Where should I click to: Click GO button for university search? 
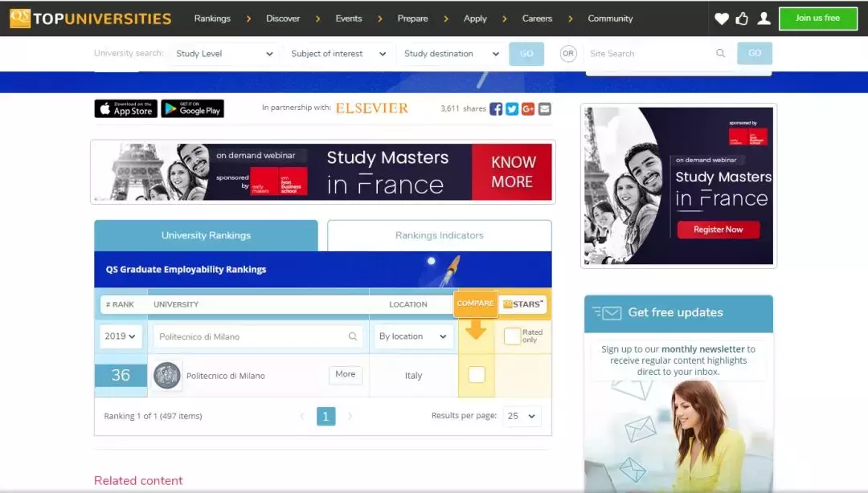526,54
